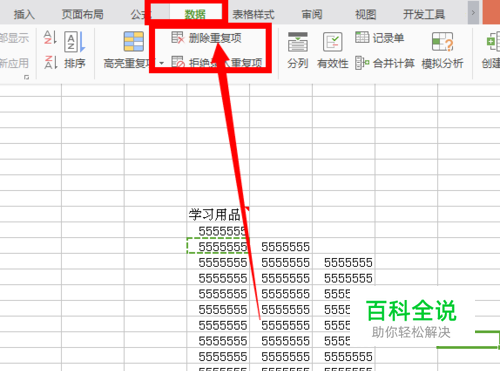Open the filter group dialog launcher
Image resolution: width=500 pixels, height=371 pixels.
(x=26, y=77)
